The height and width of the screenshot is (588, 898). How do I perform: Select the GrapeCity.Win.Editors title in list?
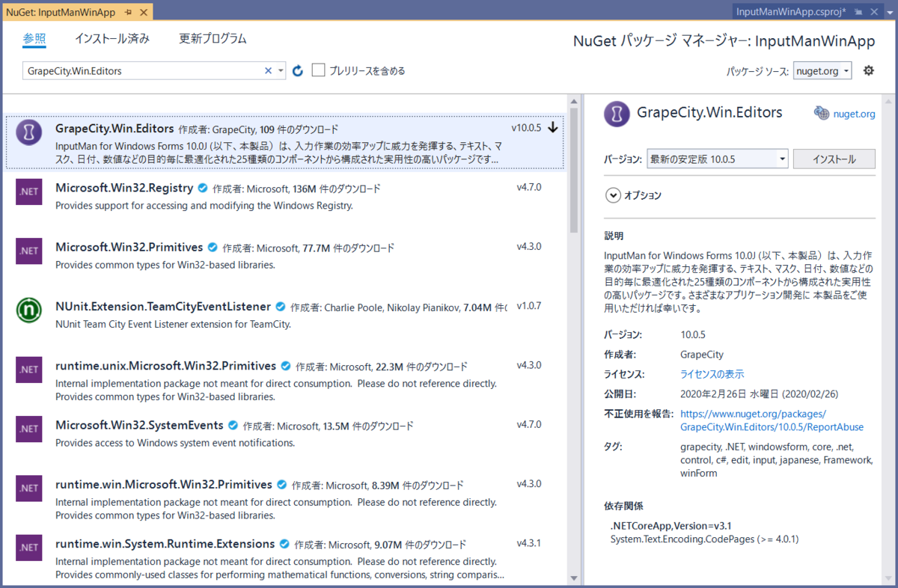[114, 129]
